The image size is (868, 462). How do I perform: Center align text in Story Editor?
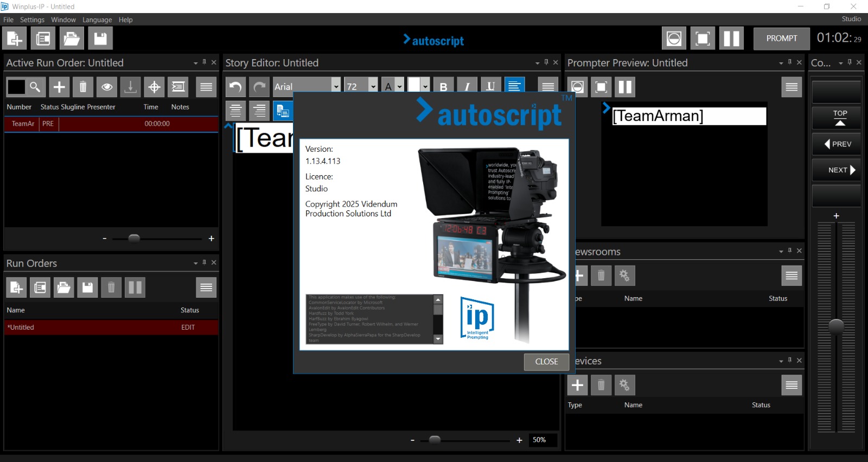coord(235,111)
